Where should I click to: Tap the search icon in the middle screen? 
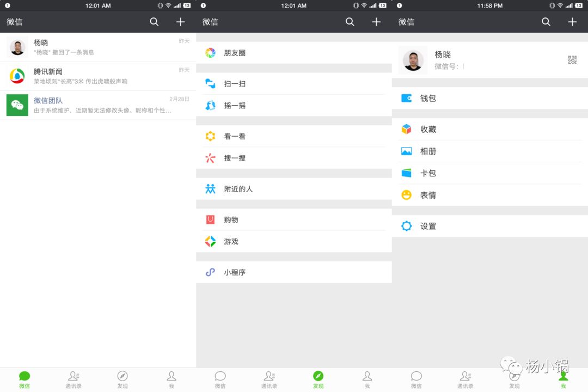click(x=350, y=22)
